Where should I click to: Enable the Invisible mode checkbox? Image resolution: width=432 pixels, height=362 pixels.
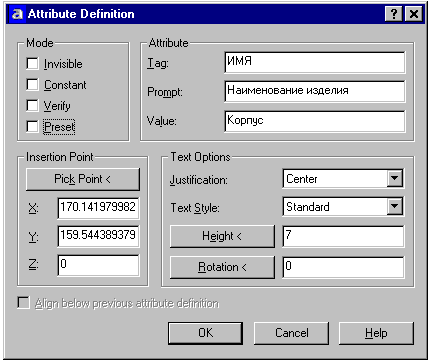tap(32, 63)
